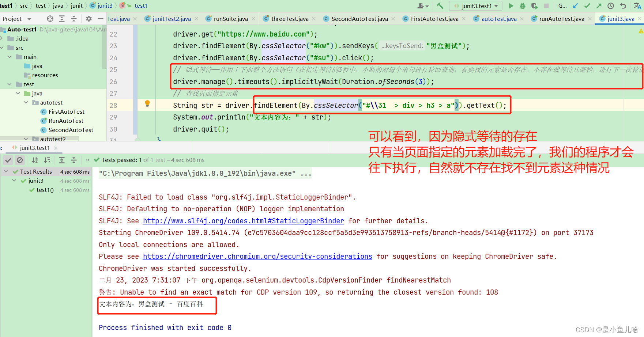
Task: Select SecondAutoTest class in Project tree
Action: click(x=71, y=130)
